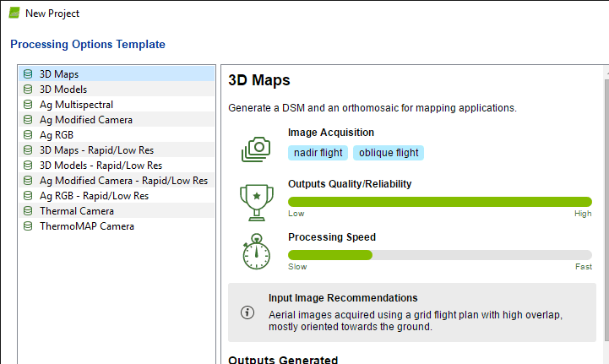The width and height of the screenshot is (609, 364).
Task: Click the info icon beside Input Image Recommendations
Action: (247, 312)
